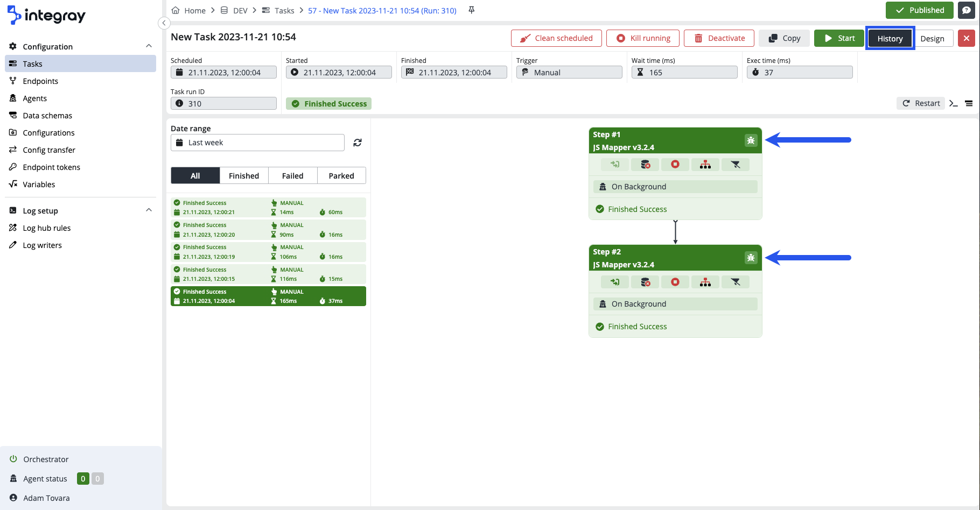The height and width of the screenshot is (510, 980).
Task: Collapse the left sidebar panel
Action: click(x=164, y=23)
